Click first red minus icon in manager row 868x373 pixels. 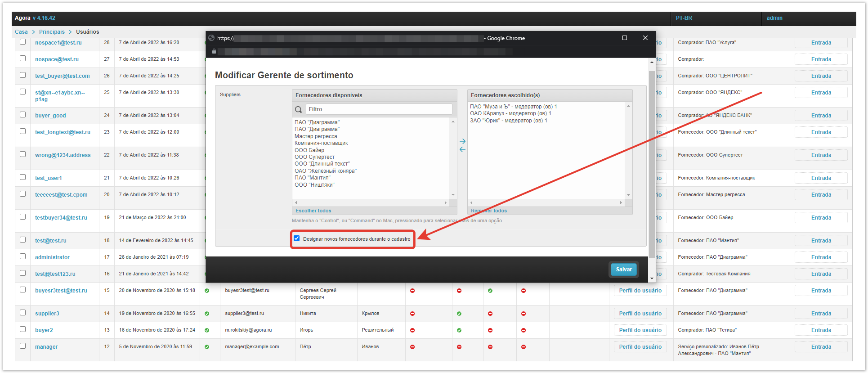(412, 347)
